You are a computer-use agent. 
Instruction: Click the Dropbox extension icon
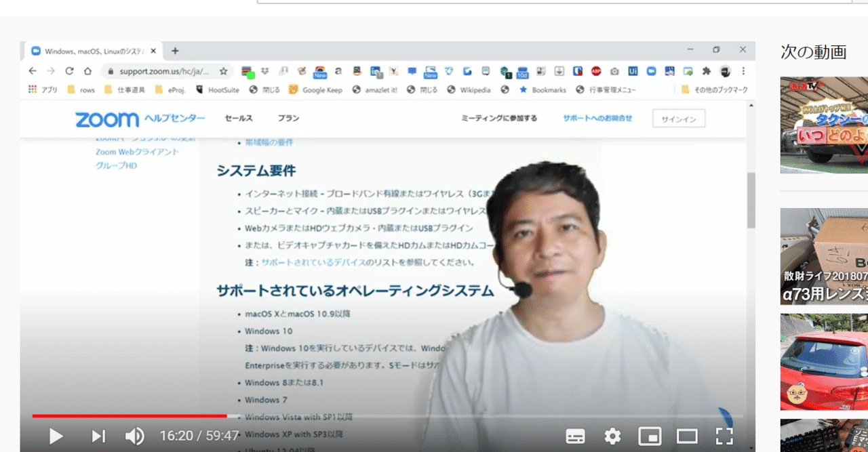pyautogui.click(x=265, y=71)
